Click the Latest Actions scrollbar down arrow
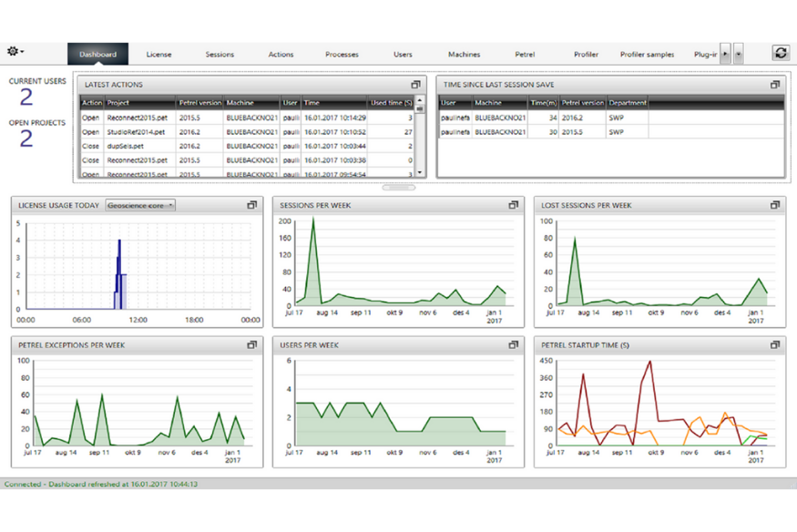This screenshot has width=797, height=532. (420, 172)
